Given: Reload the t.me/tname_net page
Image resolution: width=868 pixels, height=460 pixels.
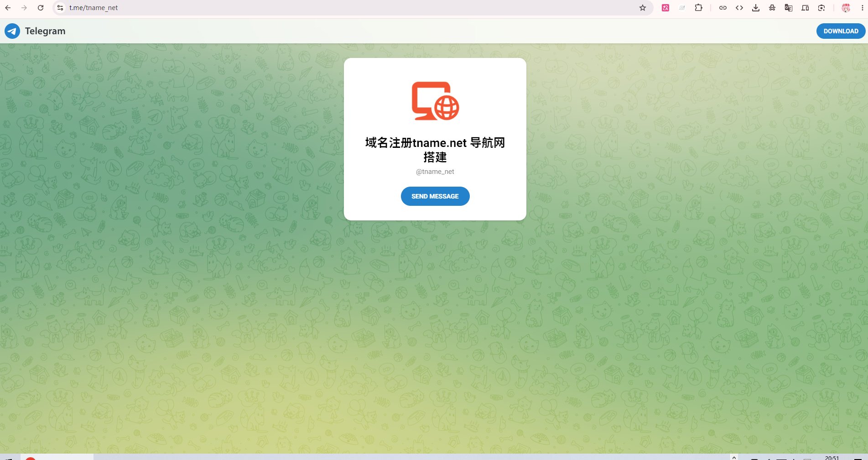Looking at the screenshot, I should coord(41,8).
